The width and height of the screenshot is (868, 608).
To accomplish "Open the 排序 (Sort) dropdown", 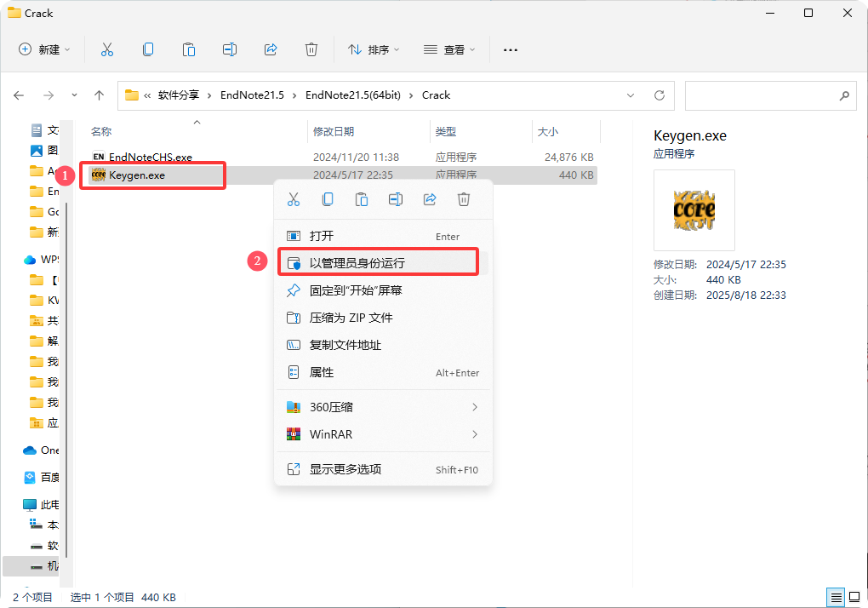I will (374, 50).
